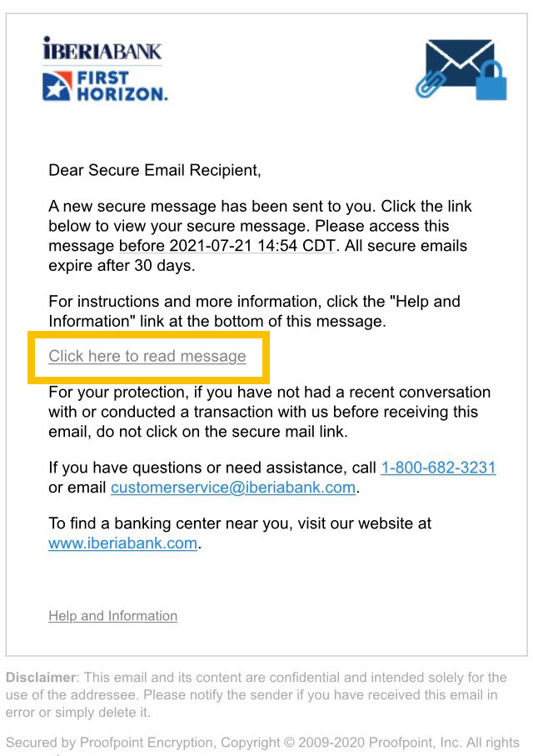Click the bold Disclaimer word
Screen dimensions: 533x756
[41, 678]
